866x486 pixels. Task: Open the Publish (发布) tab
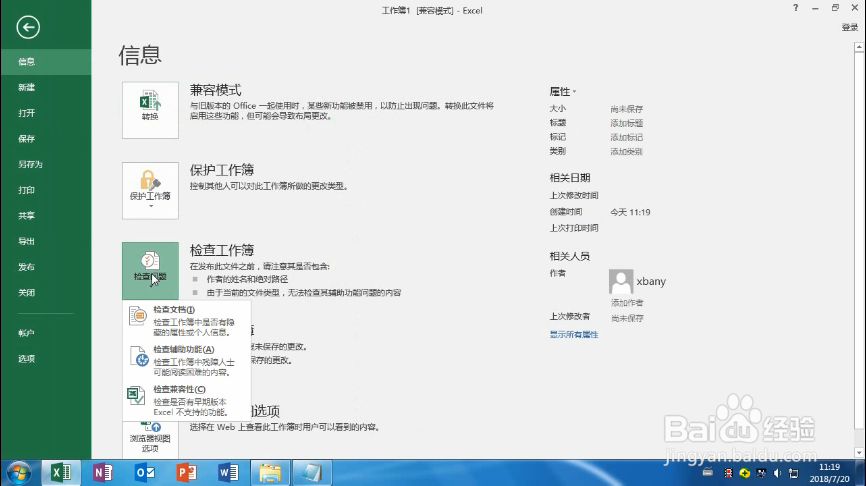[46, 267]
